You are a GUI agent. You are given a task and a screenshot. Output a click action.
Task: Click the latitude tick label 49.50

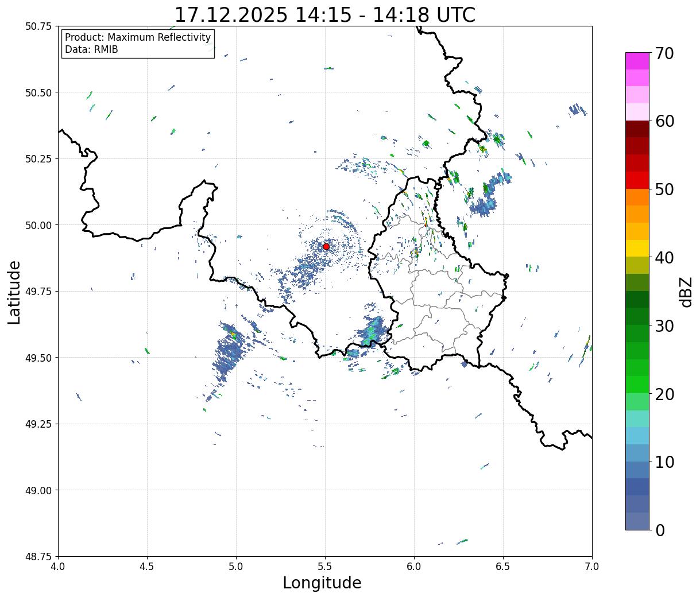38,358
